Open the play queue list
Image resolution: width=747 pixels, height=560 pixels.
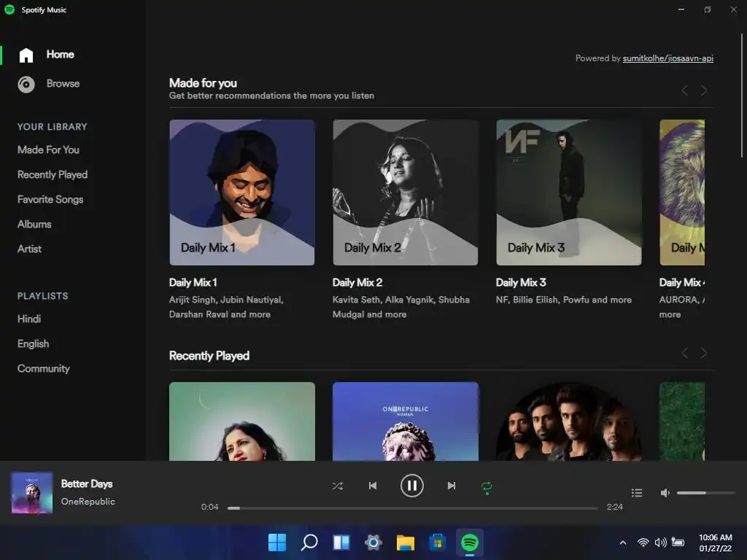(636, 493)
